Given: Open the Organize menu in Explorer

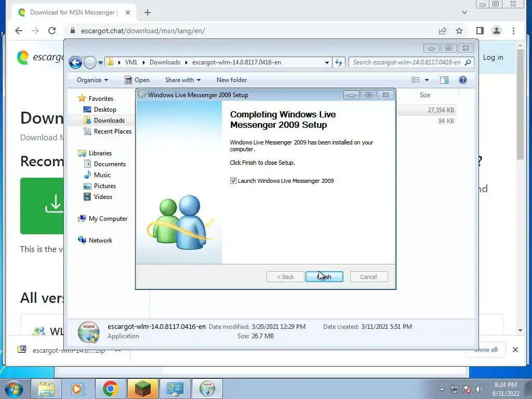Looking at the screenshot, I should [92, 80].
